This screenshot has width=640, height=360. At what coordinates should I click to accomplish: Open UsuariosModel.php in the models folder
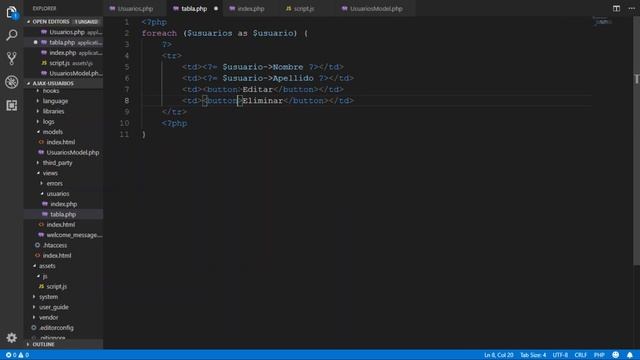(63, 152)
